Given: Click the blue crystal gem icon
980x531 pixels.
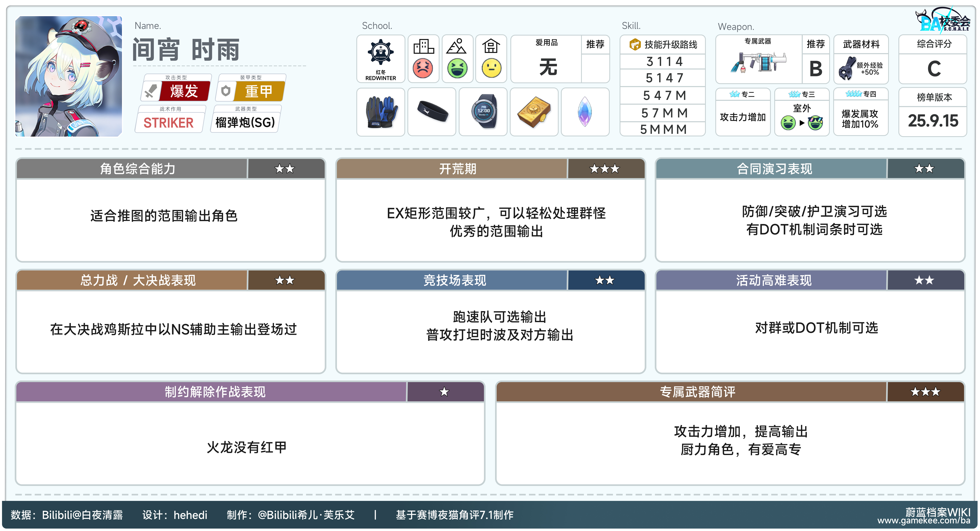Looking at the screenshot, I should coord(585,112).
